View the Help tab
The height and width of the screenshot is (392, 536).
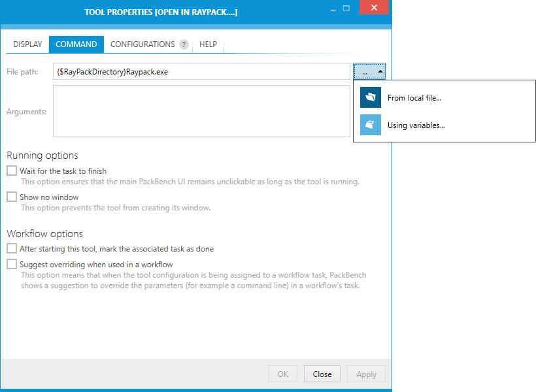(208, 44)
